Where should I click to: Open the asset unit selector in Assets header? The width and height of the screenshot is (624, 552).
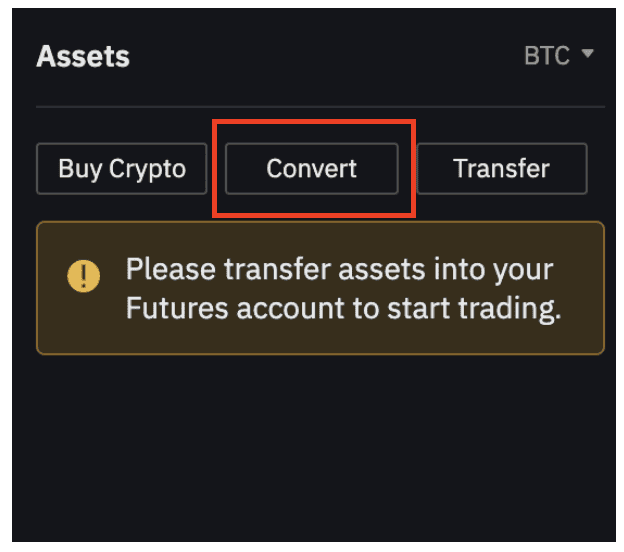pyautogui.click(x=559, y=55)
